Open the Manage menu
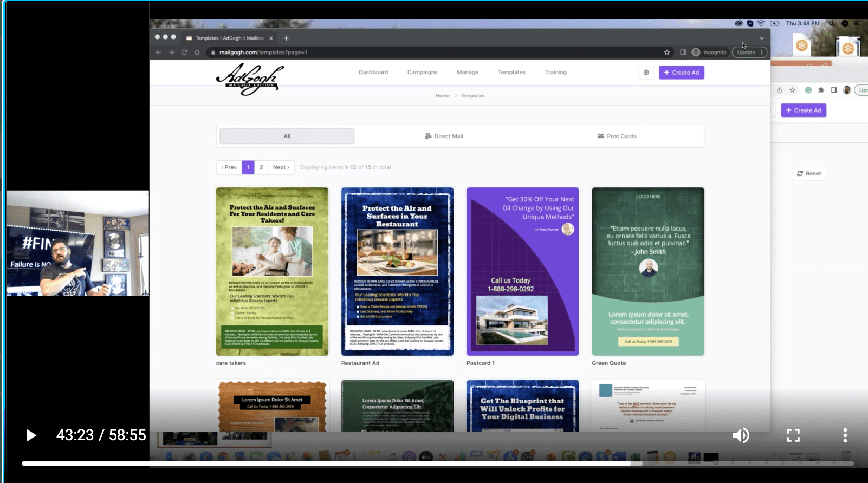This screenshot has height=483, width=868. (468, 73)
